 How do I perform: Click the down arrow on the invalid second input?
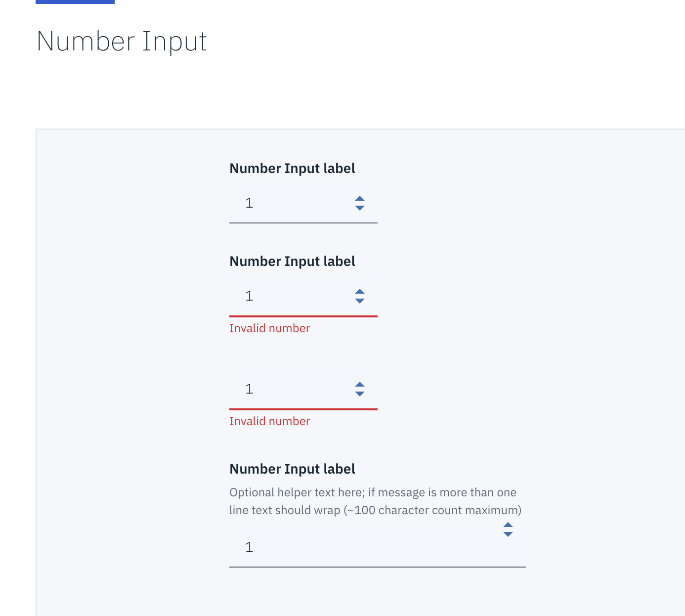coord(359,301)
